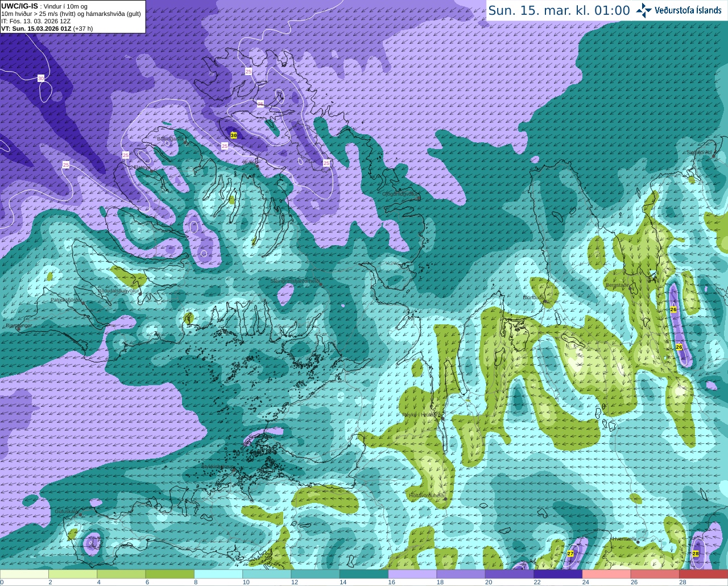Click the Gjögurflugvöllur station label
The width and height of the screenshot is (728, 586).
[x=400, y=194]
